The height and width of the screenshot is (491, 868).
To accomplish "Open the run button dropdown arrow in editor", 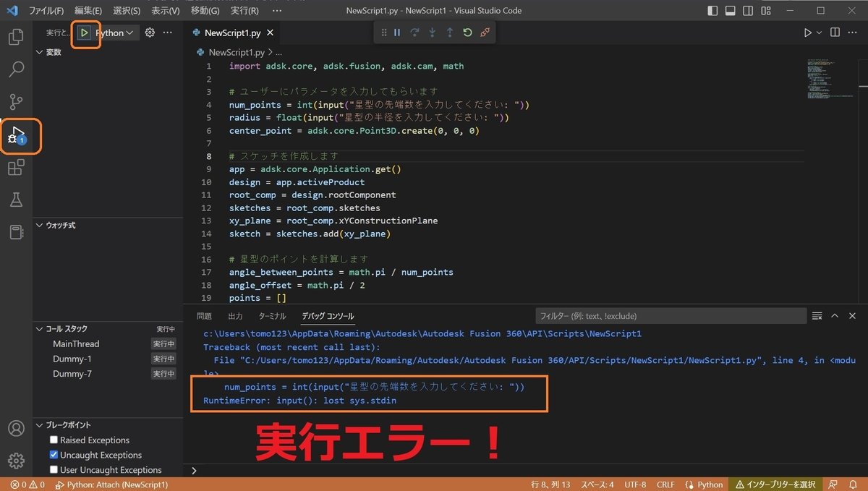I will [820, 33].
